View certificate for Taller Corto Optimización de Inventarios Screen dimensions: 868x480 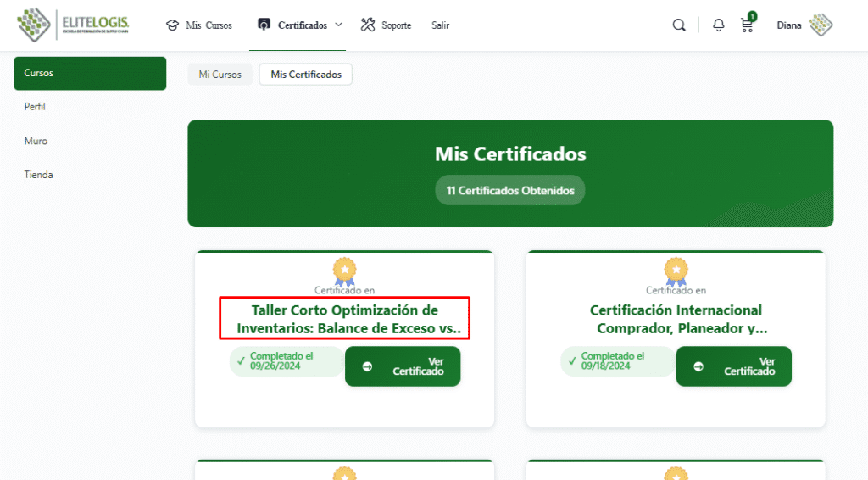pyautogui.click(x=403, y=366)
